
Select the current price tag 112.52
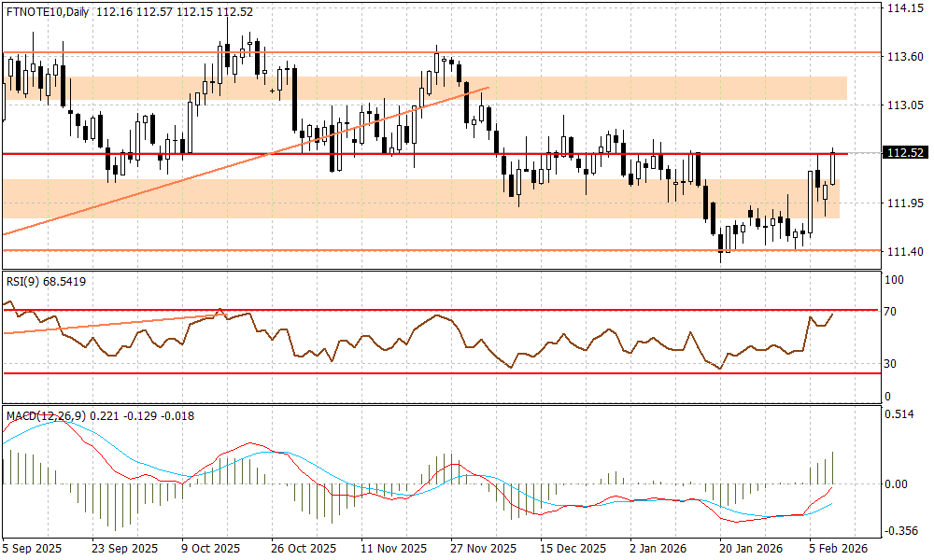(x=902, y=153)
